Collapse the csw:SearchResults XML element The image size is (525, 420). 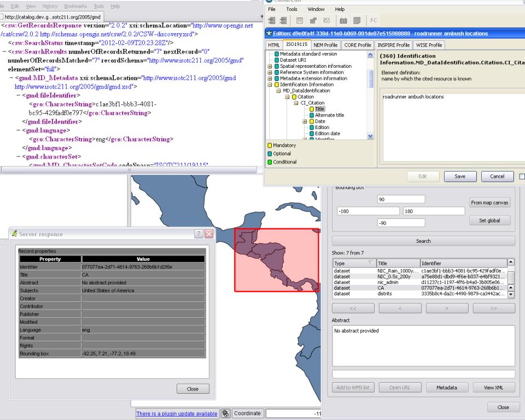tap(4, 51)
